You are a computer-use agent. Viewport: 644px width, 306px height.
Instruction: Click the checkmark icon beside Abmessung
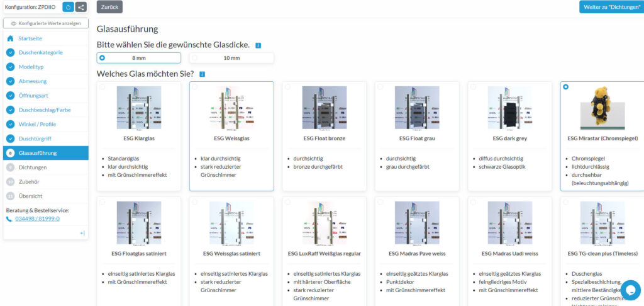point(10,81)
